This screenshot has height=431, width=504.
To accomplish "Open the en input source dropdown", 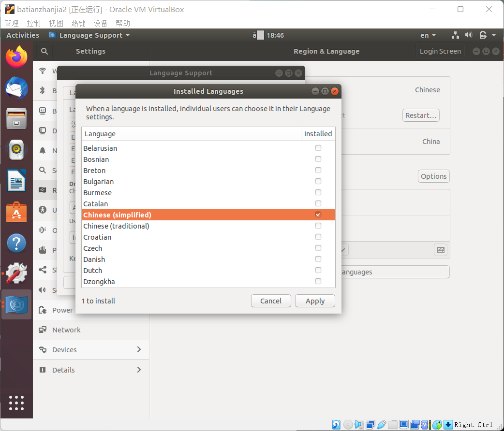I will point(428,35).
